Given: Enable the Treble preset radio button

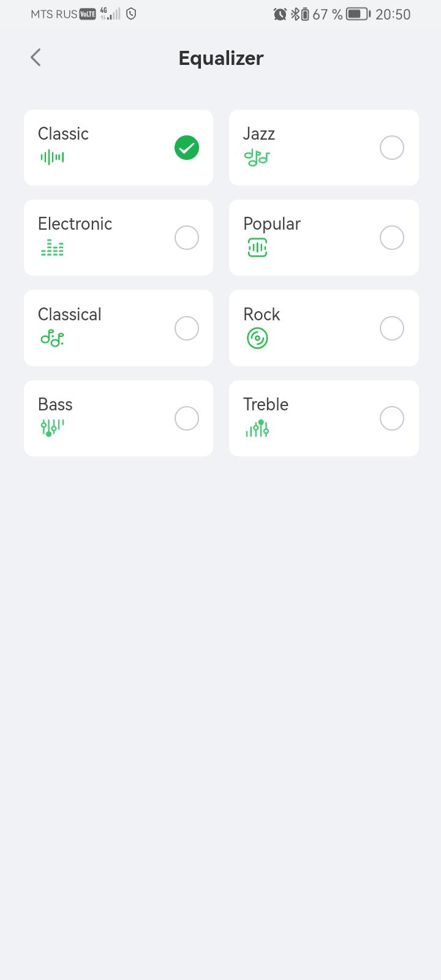Looking at the screenshot, I should 392,418.
